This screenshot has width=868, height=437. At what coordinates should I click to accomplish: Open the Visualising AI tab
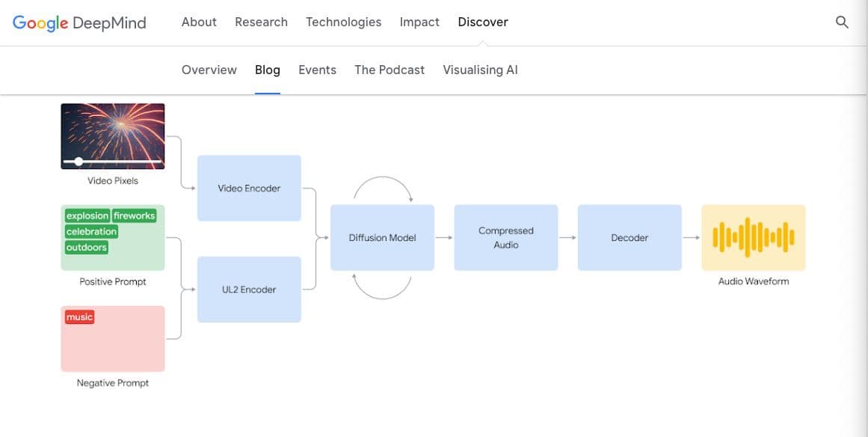pos(480,70)
